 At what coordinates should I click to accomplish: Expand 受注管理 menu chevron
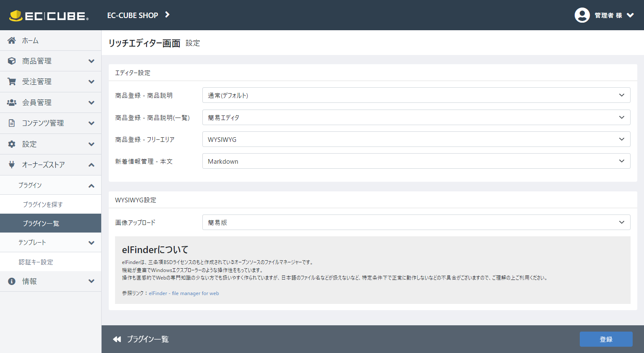92,82
